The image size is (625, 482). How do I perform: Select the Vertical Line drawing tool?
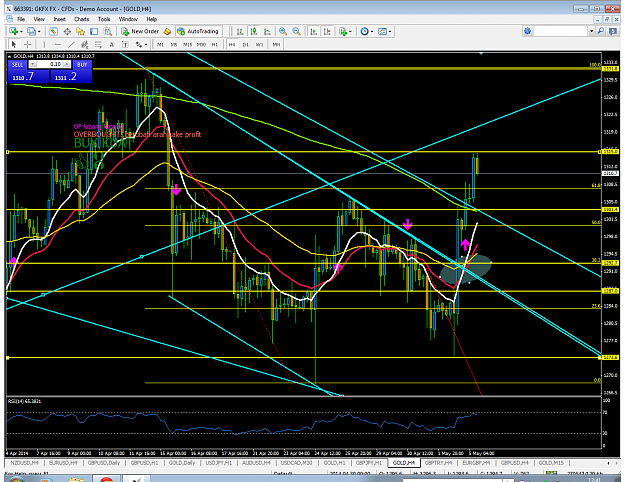tap(44, 44)
